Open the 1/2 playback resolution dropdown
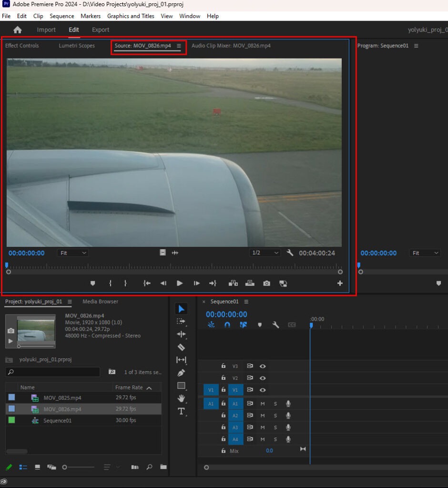Screen dimensions: 448x488 [x=265, y=253]
